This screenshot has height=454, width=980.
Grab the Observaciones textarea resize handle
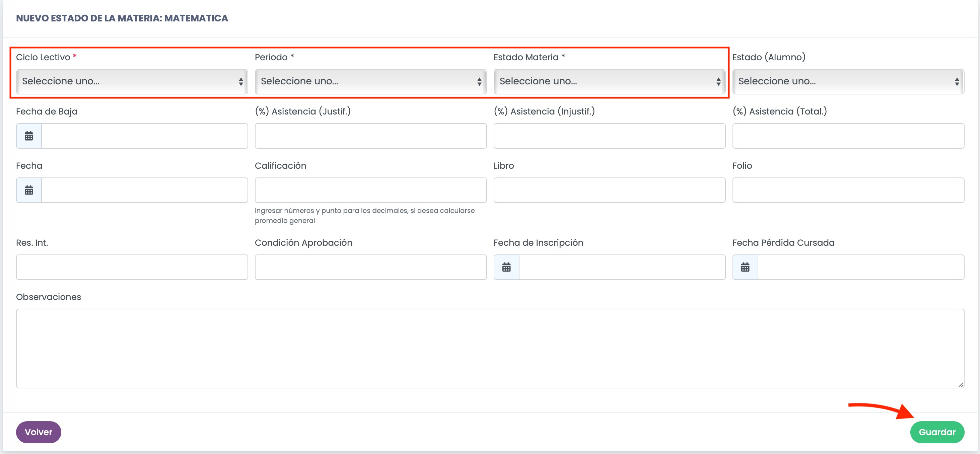point(961,385)
